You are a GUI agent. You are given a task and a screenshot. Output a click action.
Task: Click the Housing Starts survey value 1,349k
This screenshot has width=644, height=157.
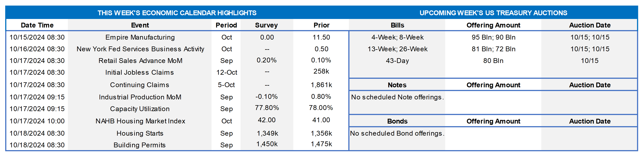pyautogui.click(x=267, y=133)
